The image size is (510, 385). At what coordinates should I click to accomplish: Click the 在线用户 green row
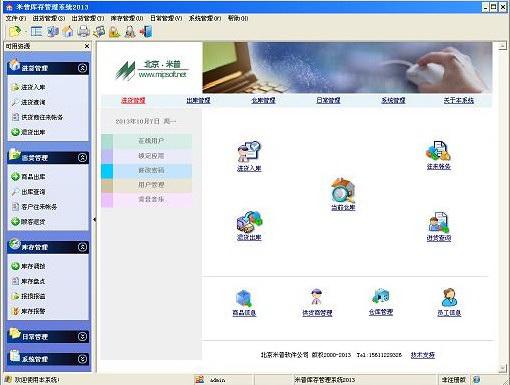tap(147, 141)
